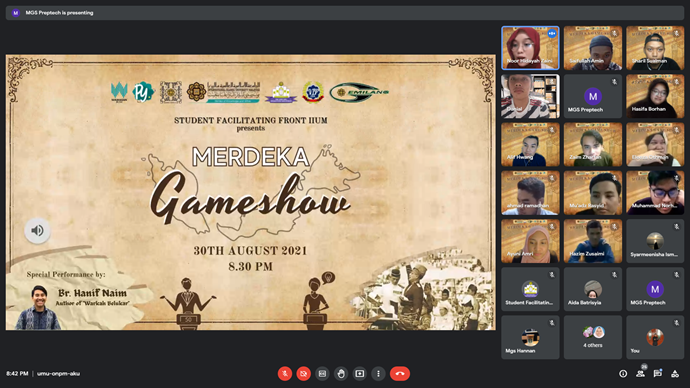Image resolution: width=690 pixels, height=388 pixels.
Task: Select Noor Hidayah Zaini's video tile
Action: point(530,48)
